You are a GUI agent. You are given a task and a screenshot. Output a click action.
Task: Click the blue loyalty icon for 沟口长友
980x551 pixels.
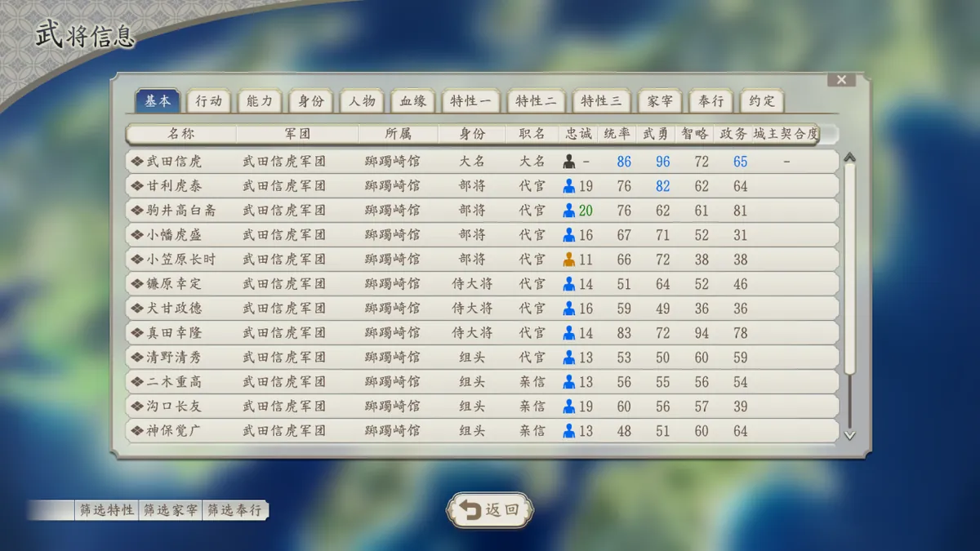click(x=569, y=407)
